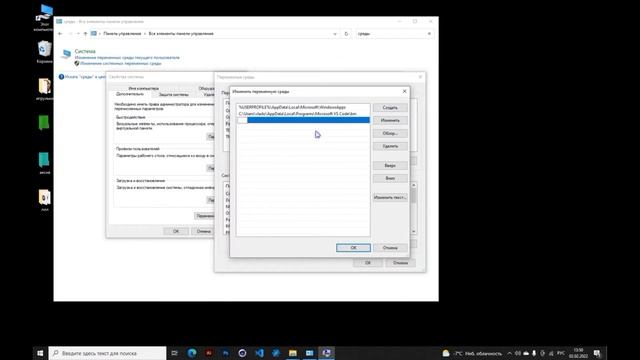Viewport: 640px width, 360px height.
Task: Click the Система computer icon in Control Panel
Action: point(66,53)
